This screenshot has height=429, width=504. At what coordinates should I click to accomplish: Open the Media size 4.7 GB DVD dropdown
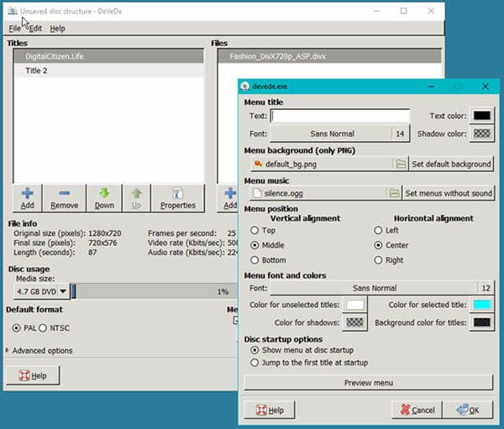tap(40, 291)
